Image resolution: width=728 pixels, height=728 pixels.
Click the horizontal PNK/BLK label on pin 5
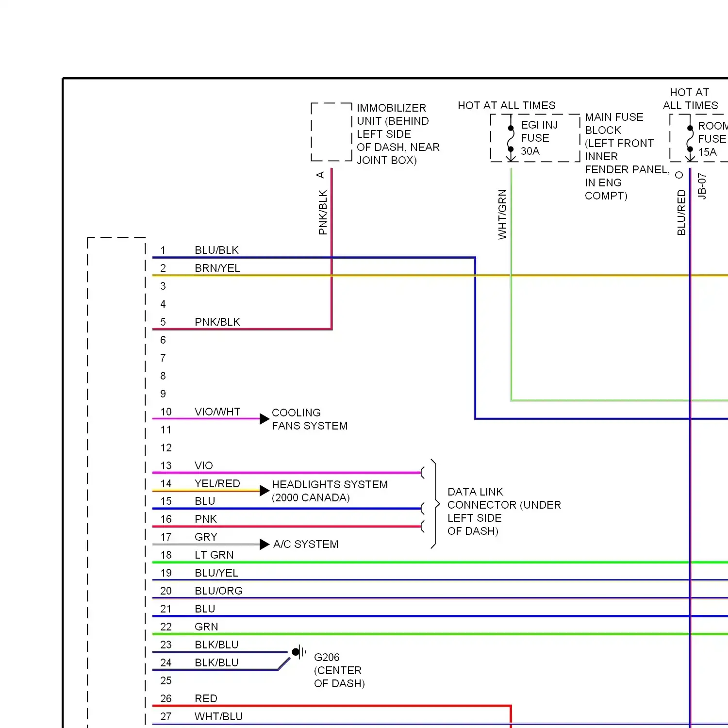pyautogui.click(x=217, y=322)
